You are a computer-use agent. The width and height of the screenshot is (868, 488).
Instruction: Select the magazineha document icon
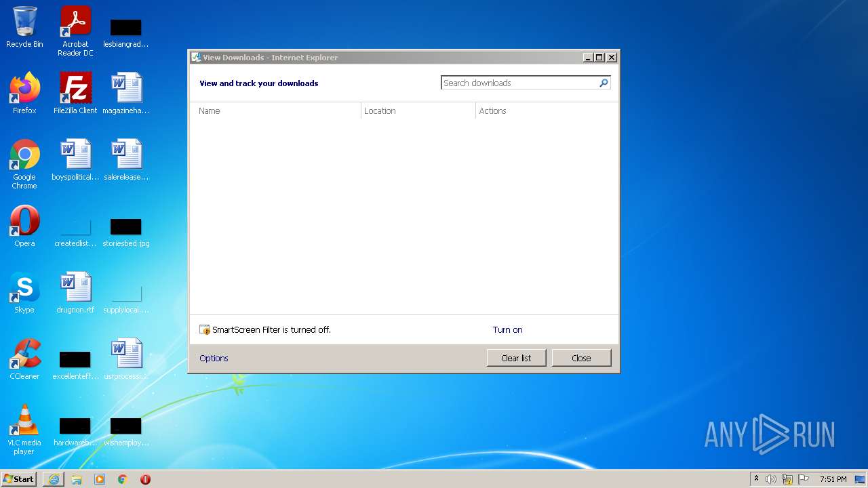click(126, 94)
